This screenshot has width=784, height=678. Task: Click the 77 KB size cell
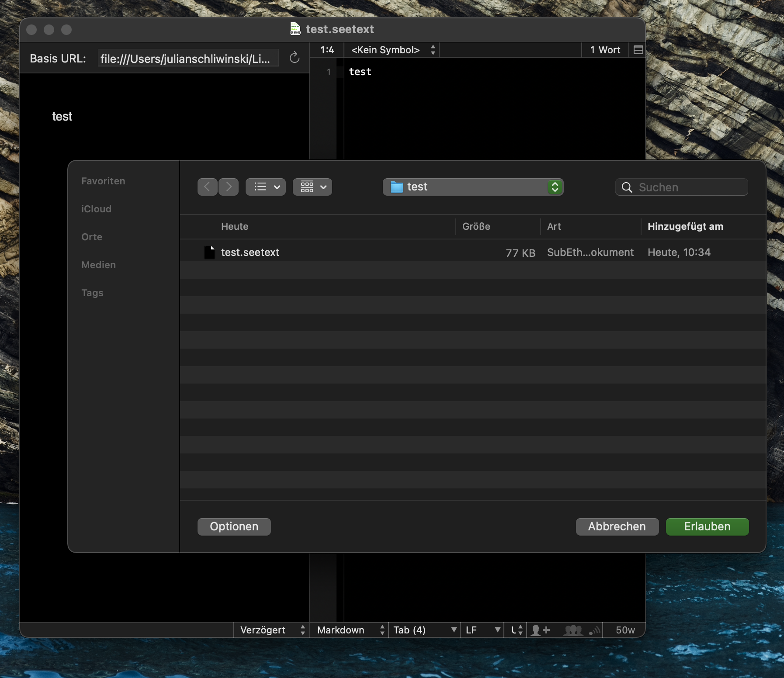click(520, 253)
